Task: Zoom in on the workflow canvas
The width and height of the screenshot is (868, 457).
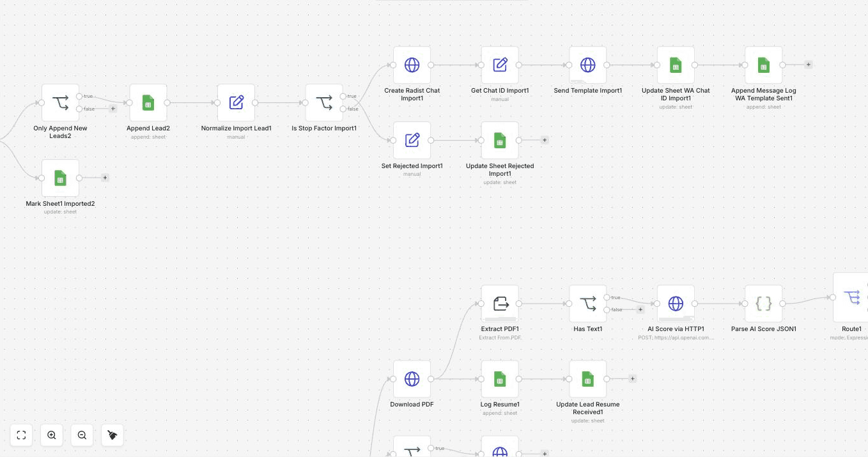Action: tap(52, 435)
